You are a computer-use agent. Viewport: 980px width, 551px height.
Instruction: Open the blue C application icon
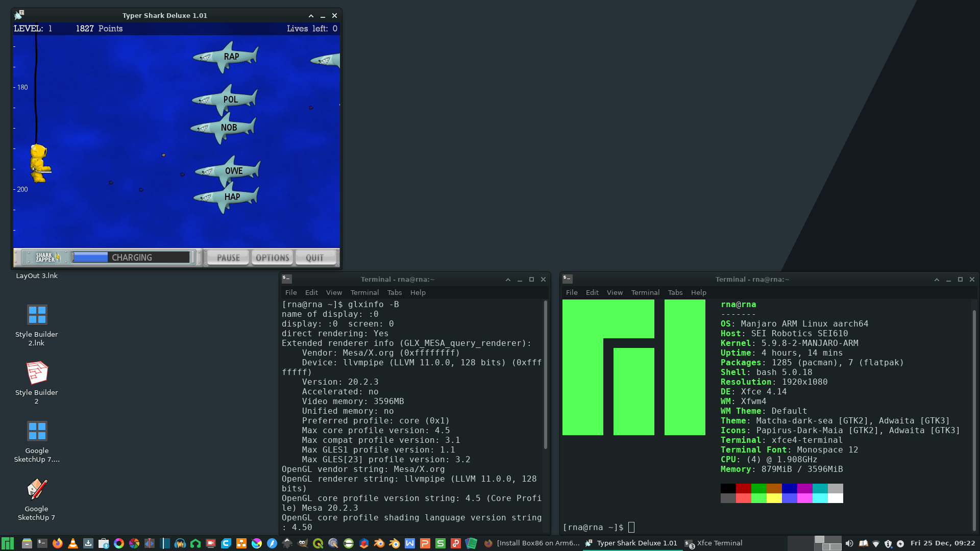[x=226, y=543]
